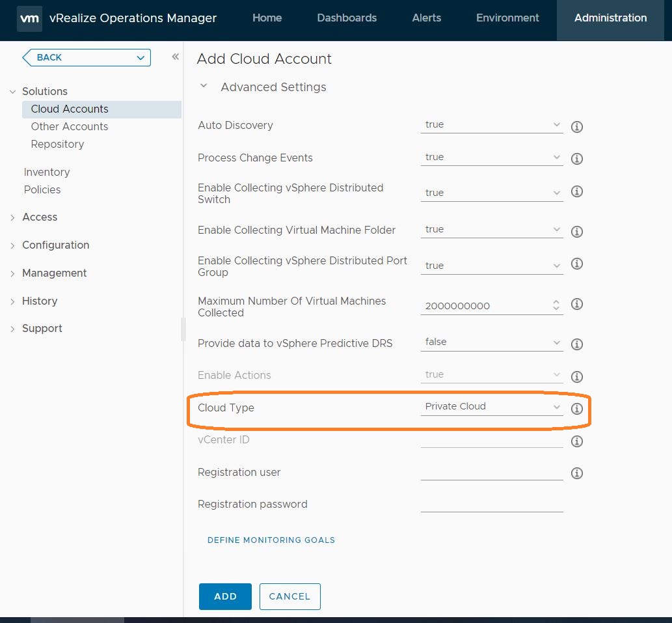Screen dimensions: 672x623
Task: Open the Auto Discovery dropdown
Action: tap(491, 124)
